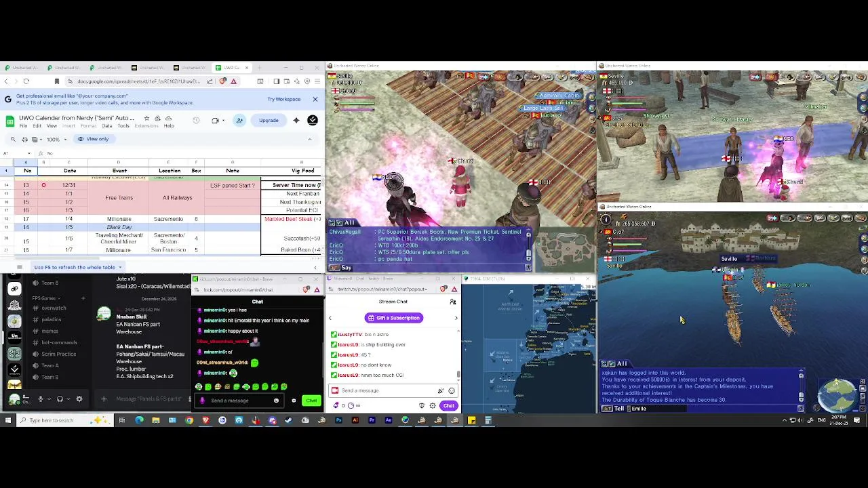
Task: Mute the Discord microphone
Action: [40, 399]
